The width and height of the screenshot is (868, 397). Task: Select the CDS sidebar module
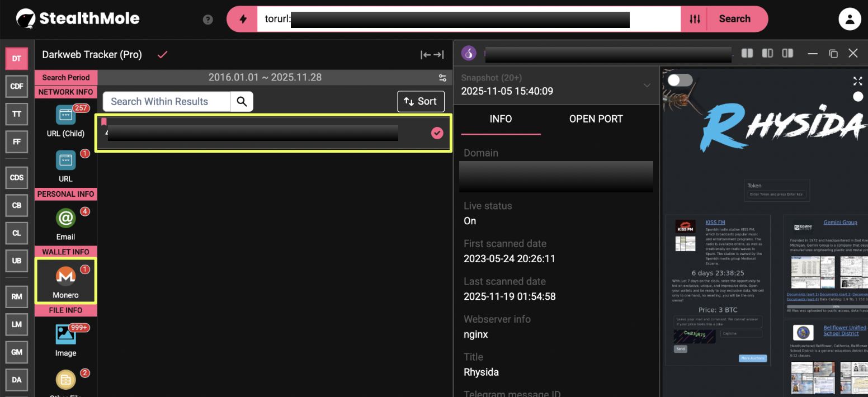[17, 177]
